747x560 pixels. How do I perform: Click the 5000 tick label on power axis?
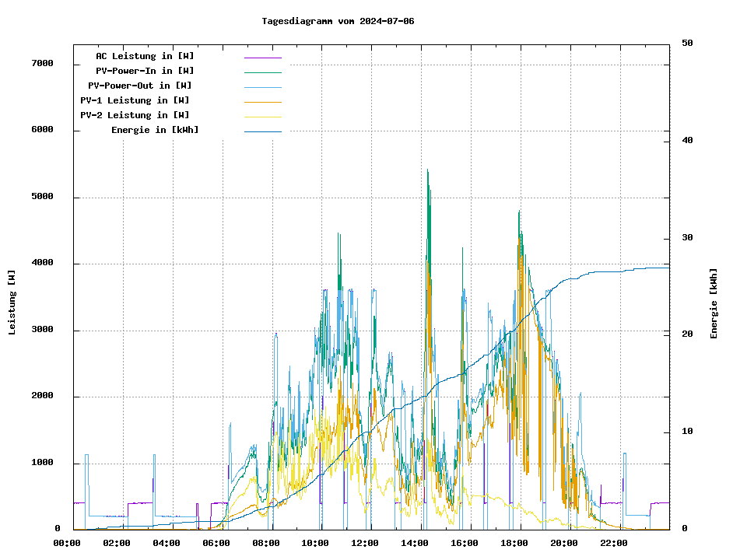coord(41,197)
